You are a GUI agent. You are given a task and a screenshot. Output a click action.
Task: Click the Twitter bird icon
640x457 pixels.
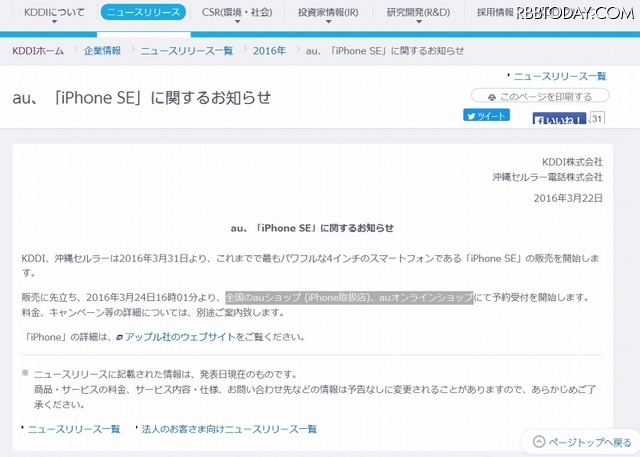coord(471,116)
